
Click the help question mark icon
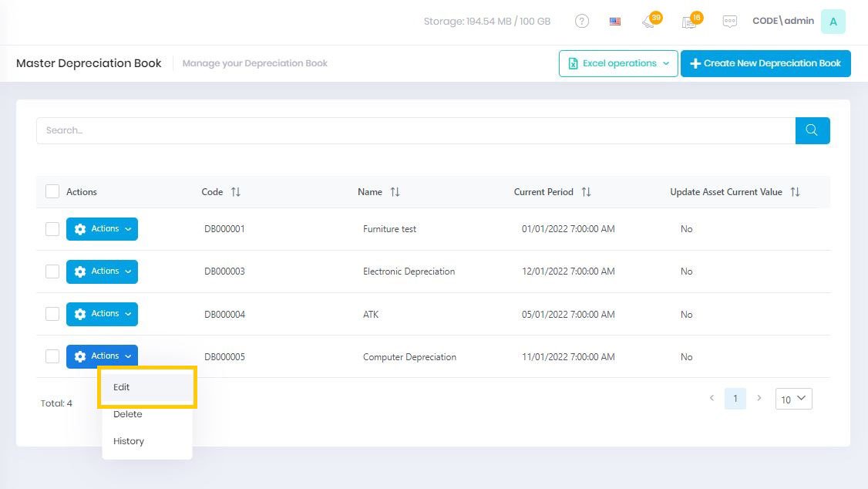pyautogui.click(x=582, y=22)
